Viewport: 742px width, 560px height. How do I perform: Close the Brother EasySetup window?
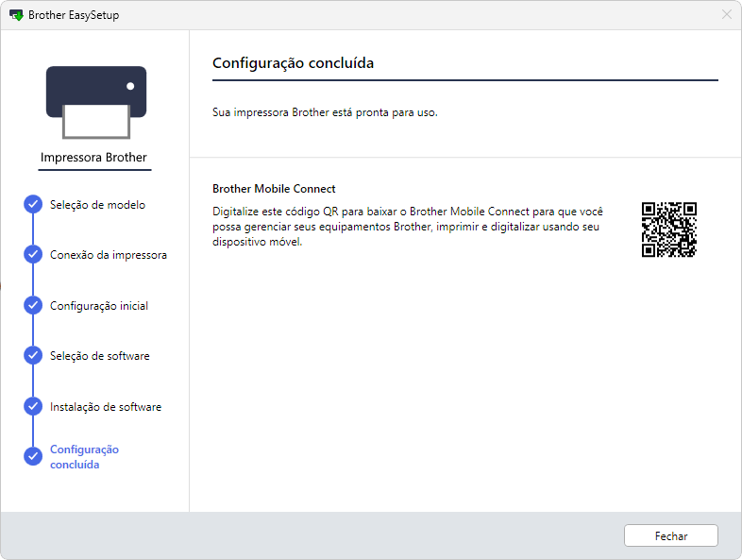[x=726, y=15]
